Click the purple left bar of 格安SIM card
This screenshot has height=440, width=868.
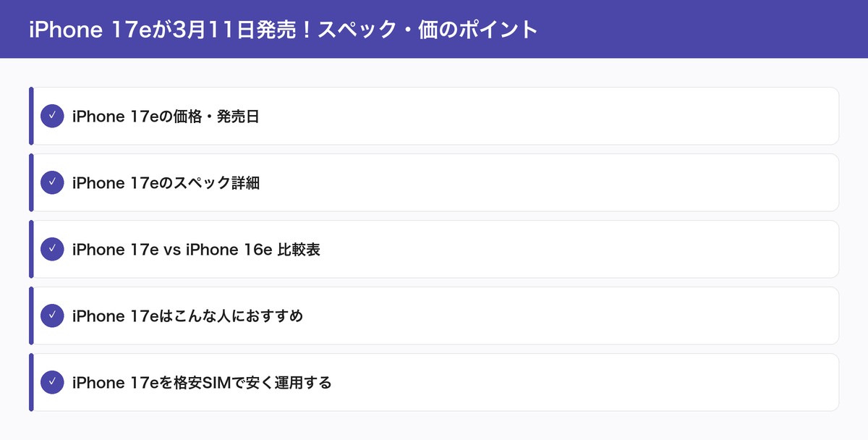click(31, 382)
